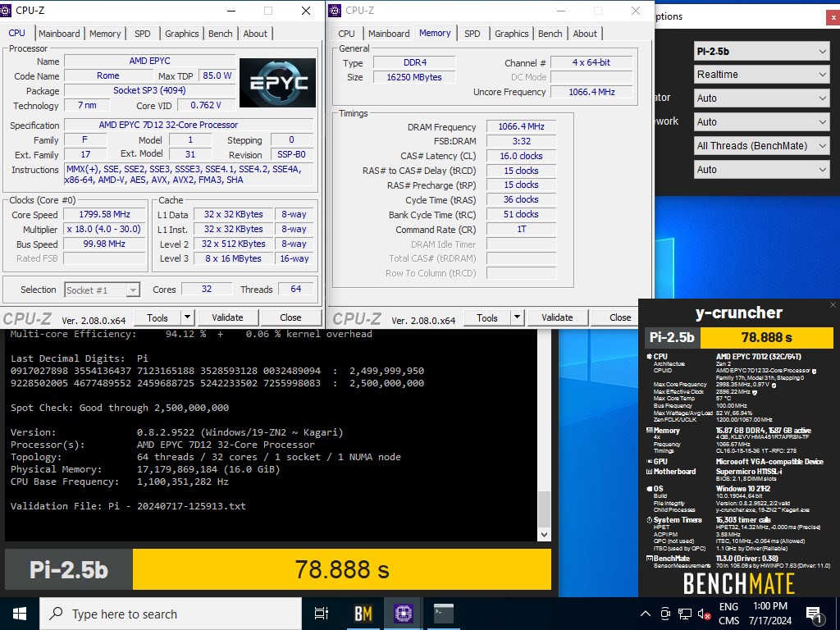Image resolution: width=840 pixels, height=630 pixels.
Task: Open the Realtime priority dropdown
Action: click(x=761, y=75)
